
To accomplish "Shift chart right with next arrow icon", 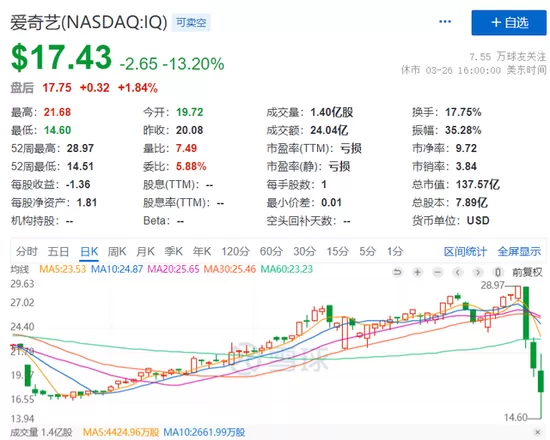I will click(477, 272).
